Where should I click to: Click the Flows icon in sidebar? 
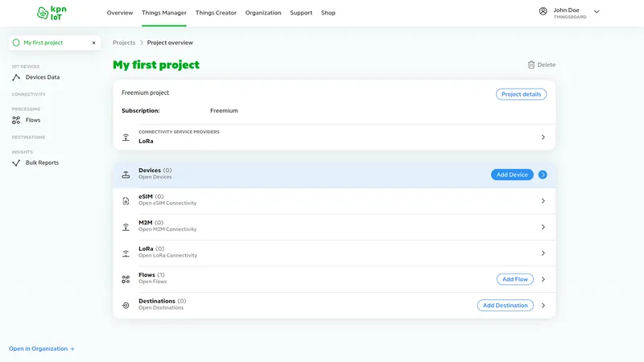point(16,120)
